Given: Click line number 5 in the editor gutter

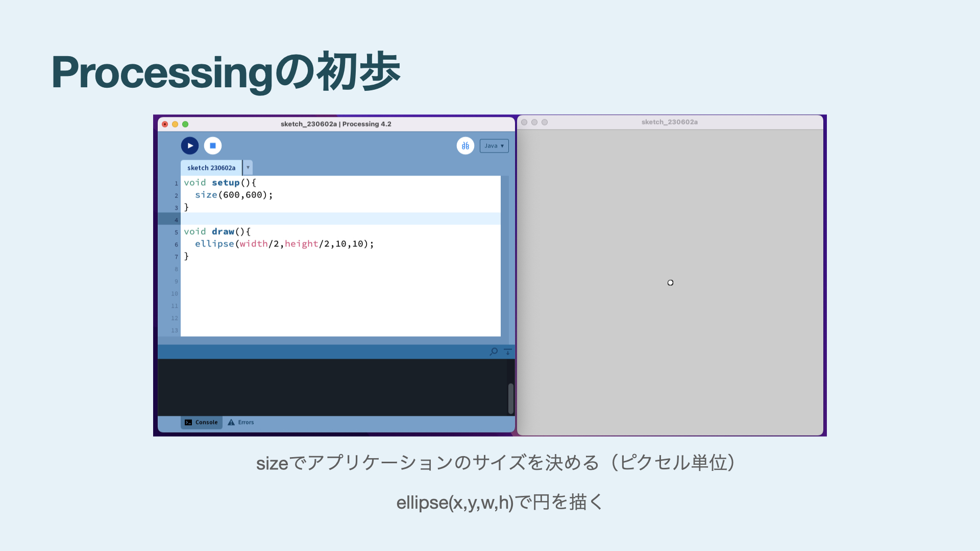Looking at the screenshot, I should tap(176, 232).
